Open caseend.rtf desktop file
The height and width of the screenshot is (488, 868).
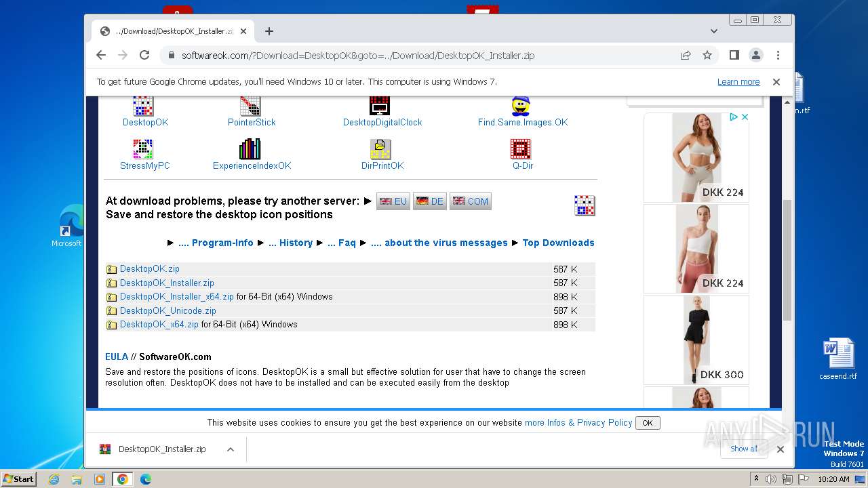point(838,359)
